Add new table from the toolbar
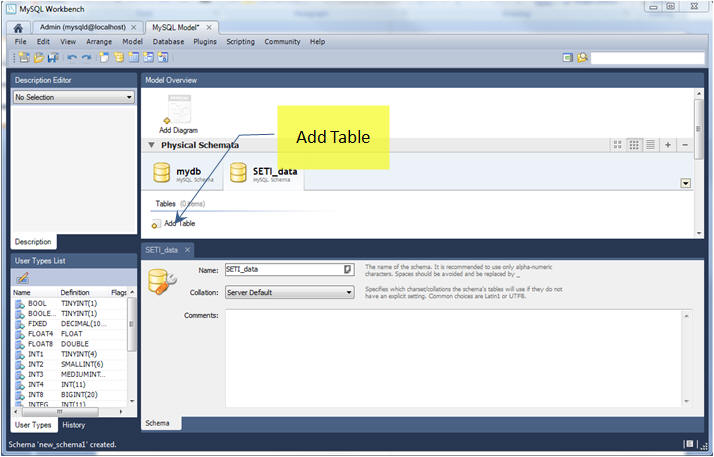This screenshot has height=457, width=714. coord(133,57)
